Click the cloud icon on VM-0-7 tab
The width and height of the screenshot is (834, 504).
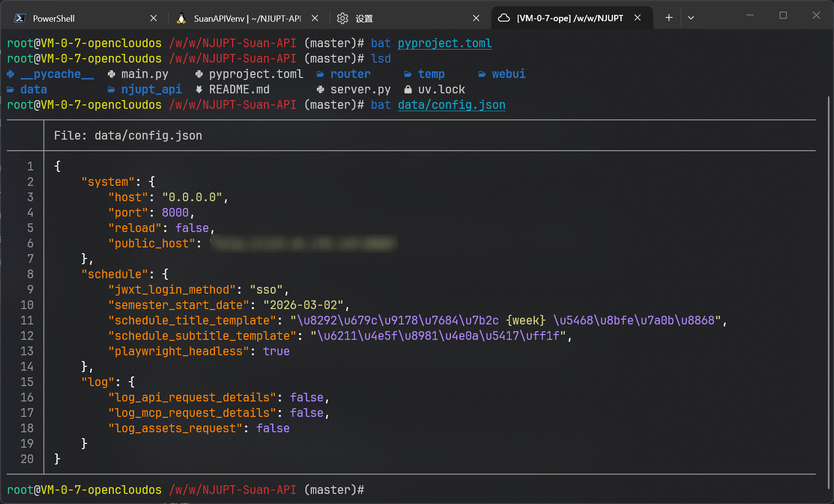pos(504,18)
